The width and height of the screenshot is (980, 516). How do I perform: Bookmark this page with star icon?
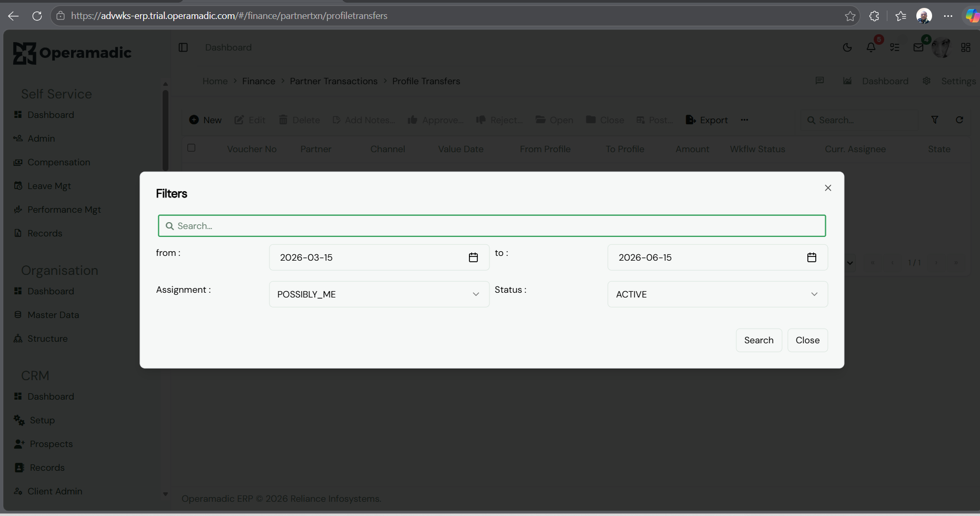[850, 16]
